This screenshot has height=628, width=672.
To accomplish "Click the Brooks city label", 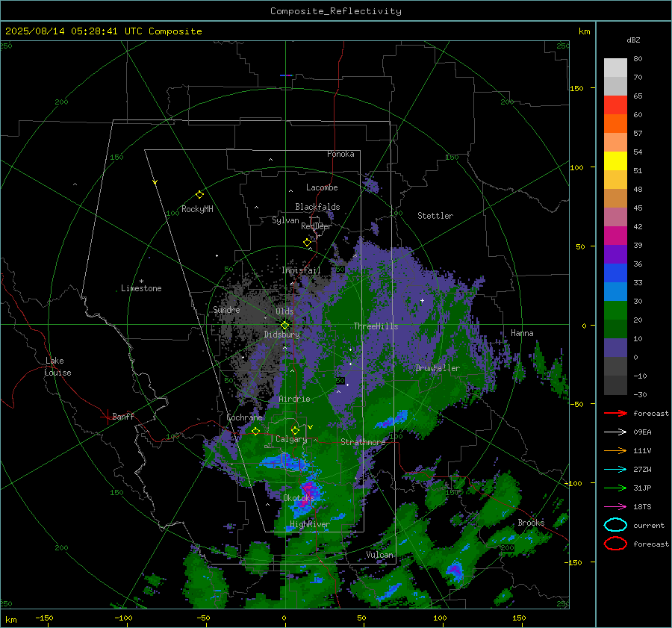I will [531, 523].
